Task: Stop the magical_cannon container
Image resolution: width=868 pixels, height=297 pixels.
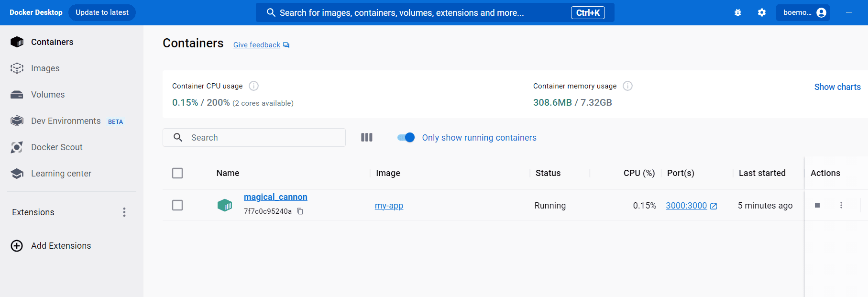Action: click(817, 205)
